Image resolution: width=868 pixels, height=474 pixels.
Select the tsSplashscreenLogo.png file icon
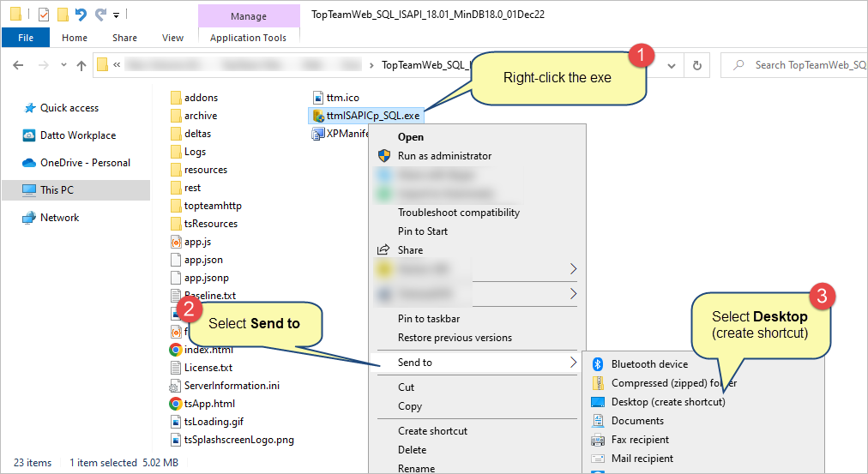click(176, 440)
